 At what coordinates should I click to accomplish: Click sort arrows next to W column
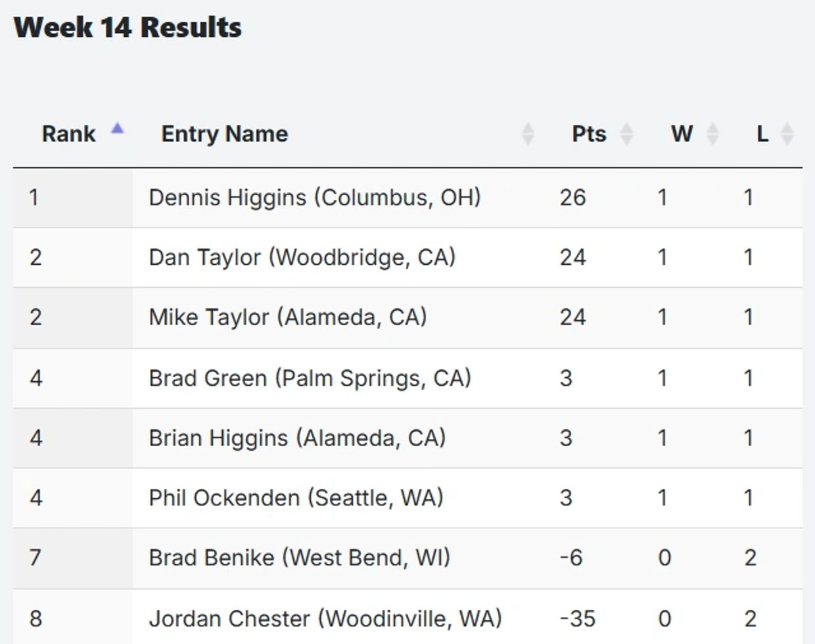pos(712,134)
